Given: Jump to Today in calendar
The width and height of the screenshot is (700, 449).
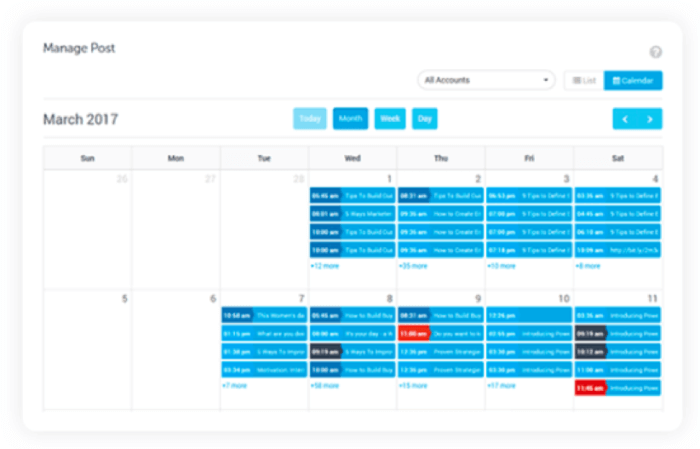Looking at the screenshot, I should pyautogui.click(x=310, y=119).
